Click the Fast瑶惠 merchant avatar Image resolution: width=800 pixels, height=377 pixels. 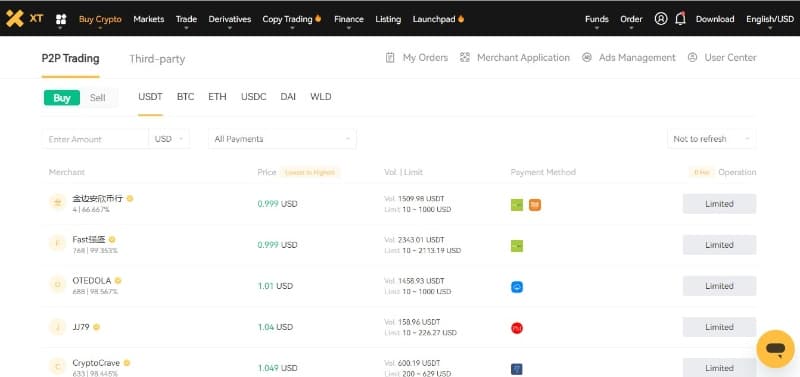[x=57, y=244]
